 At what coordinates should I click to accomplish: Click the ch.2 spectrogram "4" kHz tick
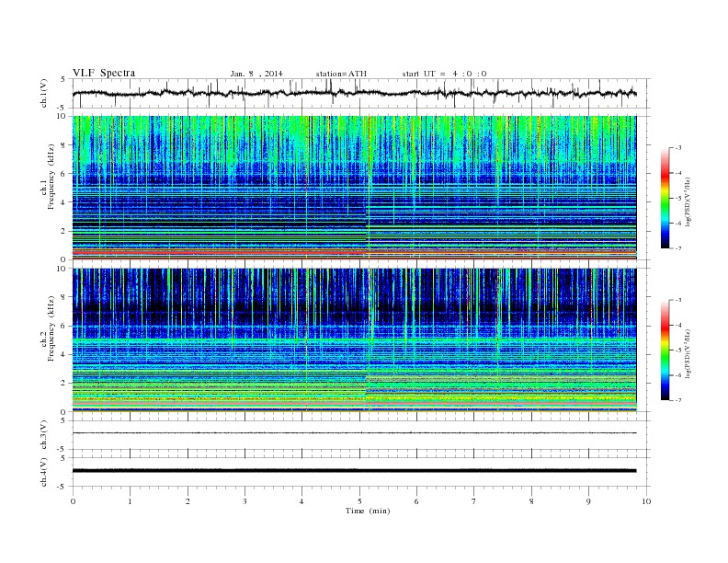tap(64, 354)
